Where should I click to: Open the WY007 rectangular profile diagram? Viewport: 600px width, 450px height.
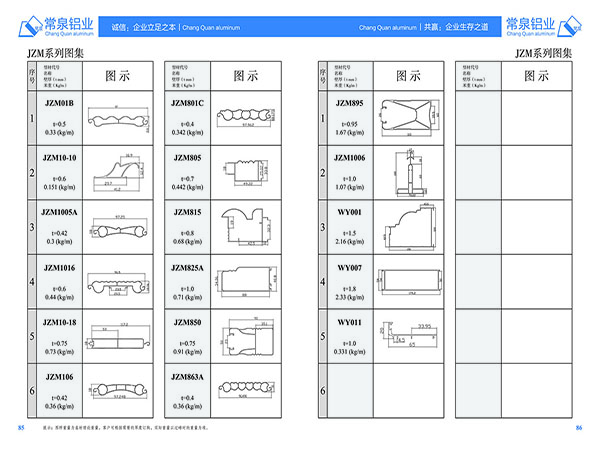tap(410, 282)
